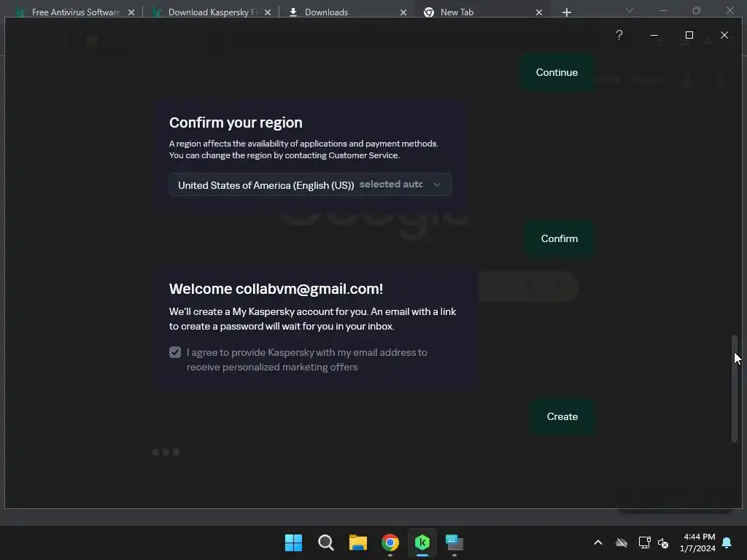
Task: Close the New Tab tab
Action: [539, 12]
